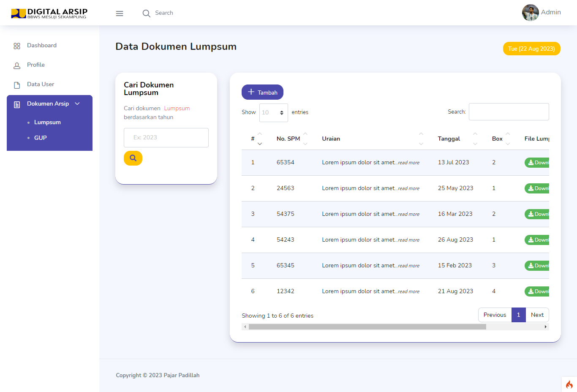Select Lumpsum in the sidebar submenu
The image size is (577, 392).
click(x=47, y=122)
